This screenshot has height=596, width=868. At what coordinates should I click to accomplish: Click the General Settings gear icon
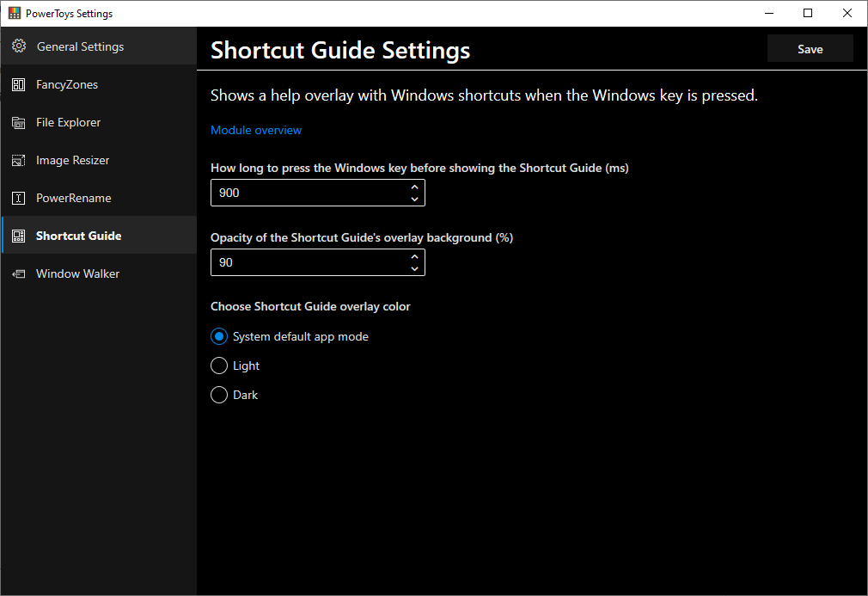(19, 46)
